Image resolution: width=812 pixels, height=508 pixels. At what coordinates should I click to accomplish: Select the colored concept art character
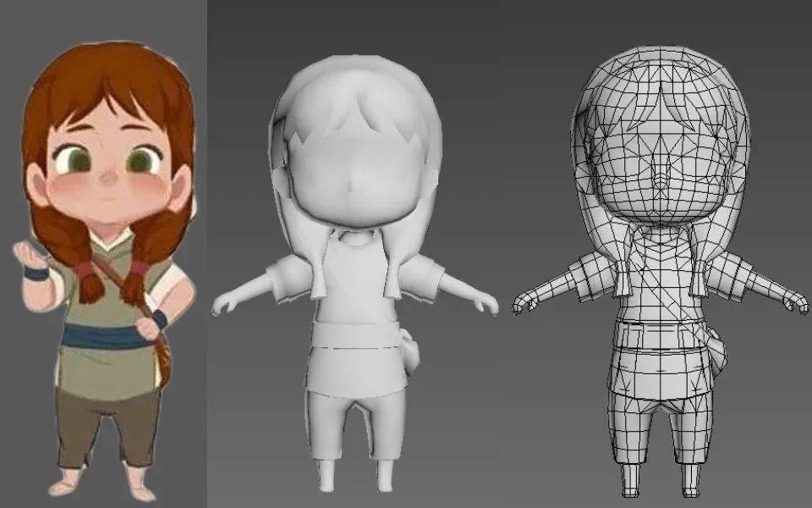107,269
